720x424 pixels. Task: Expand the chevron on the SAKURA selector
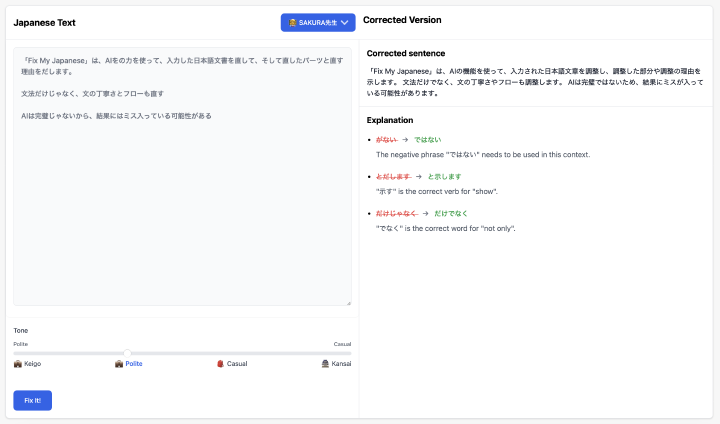(x=345, y=23)
